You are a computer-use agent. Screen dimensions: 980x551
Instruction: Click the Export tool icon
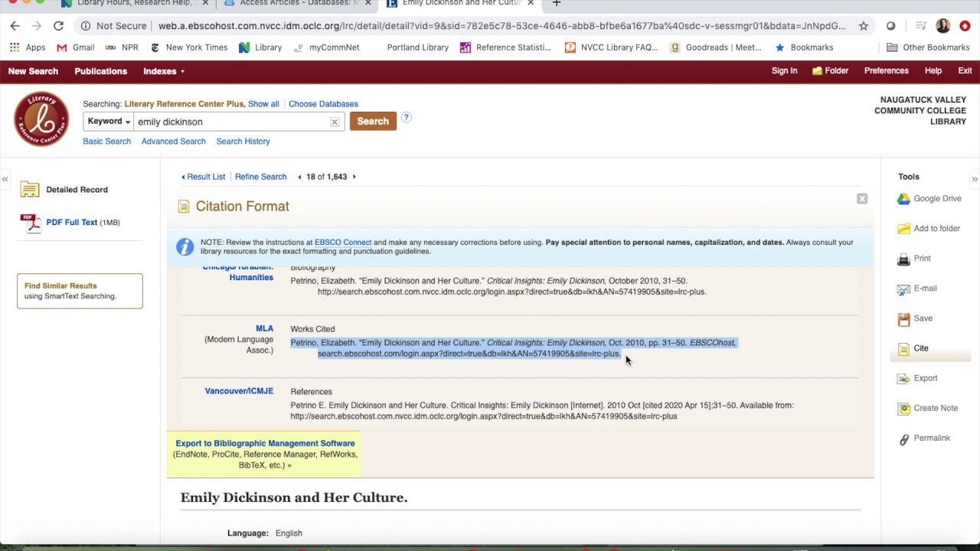903,378
